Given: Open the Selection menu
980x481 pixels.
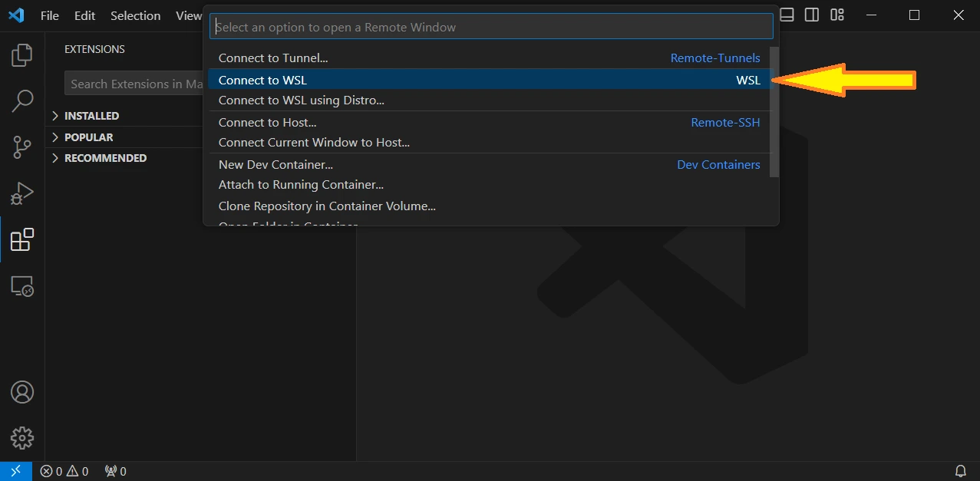Looking at the screenshot, I should pos(136,15).
